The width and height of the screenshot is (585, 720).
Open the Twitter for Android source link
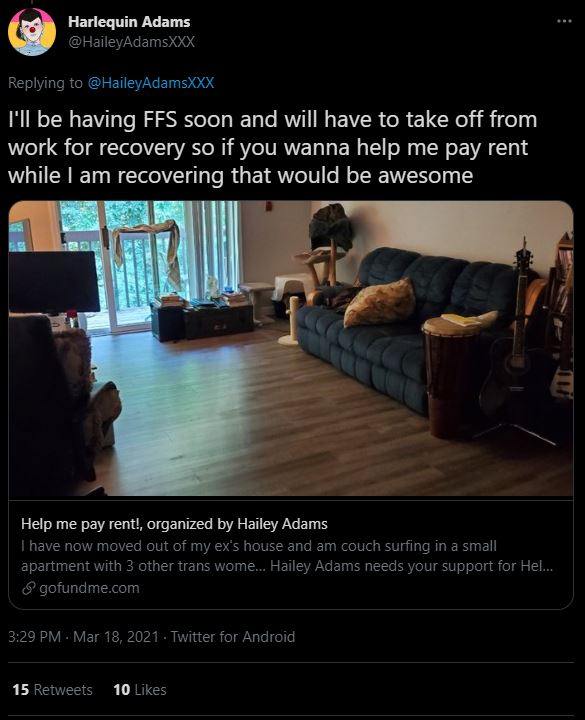click(x=233, y=637)
